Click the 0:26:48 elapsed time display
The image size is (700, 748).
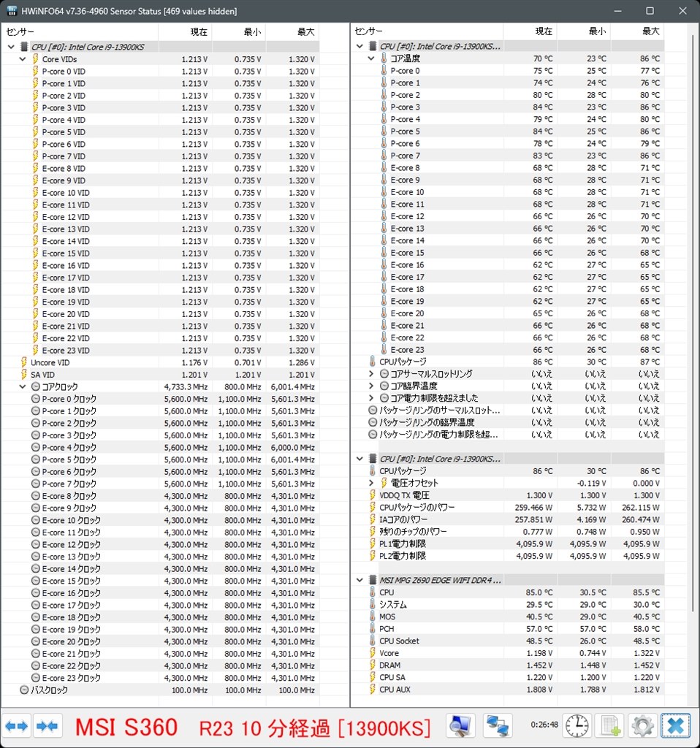pyautogui.click(x=544, y=725)
